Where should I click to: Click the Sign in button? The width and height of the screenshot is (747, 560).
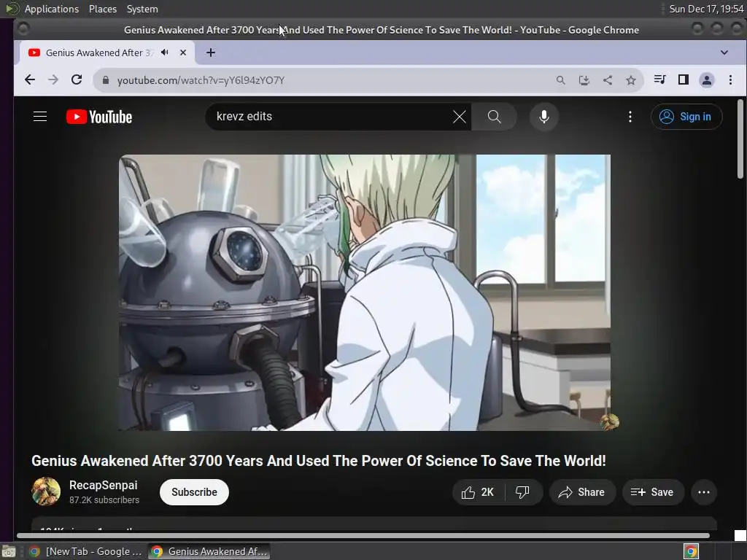[686, 117]
